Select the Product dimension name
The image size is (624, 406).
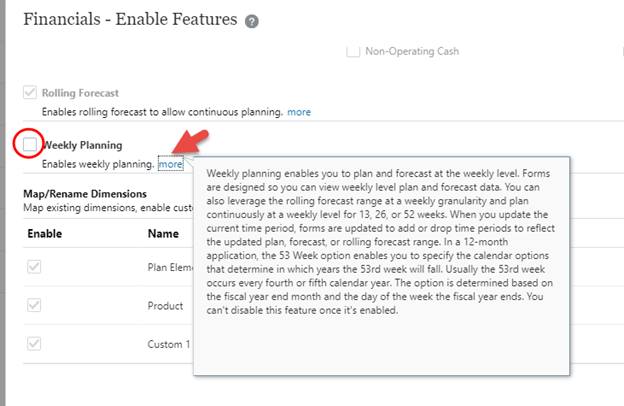point(167,305)
